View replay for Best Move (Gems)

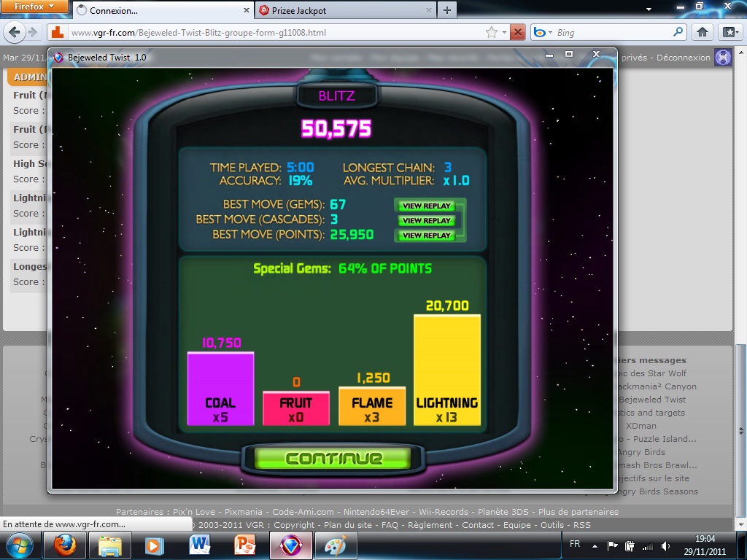tap(426, 206)
